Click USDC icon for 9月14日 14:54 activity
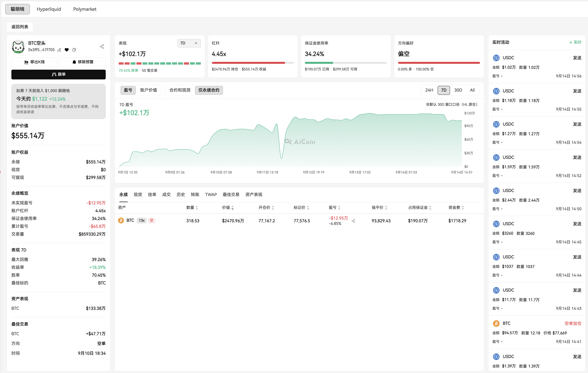 pos(496,124)
